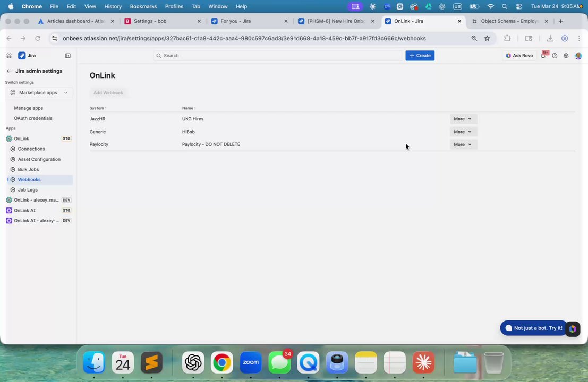Select OnLink AI STG app

click(x=39, y=210)
